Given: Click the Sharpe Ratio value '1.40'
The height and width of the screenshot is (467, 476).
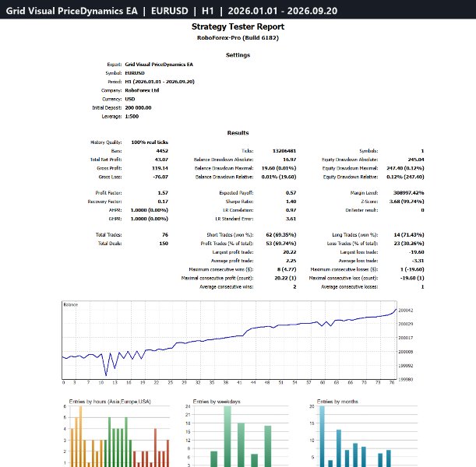Looking at the screenshot, I should click(x=291, y=202).
